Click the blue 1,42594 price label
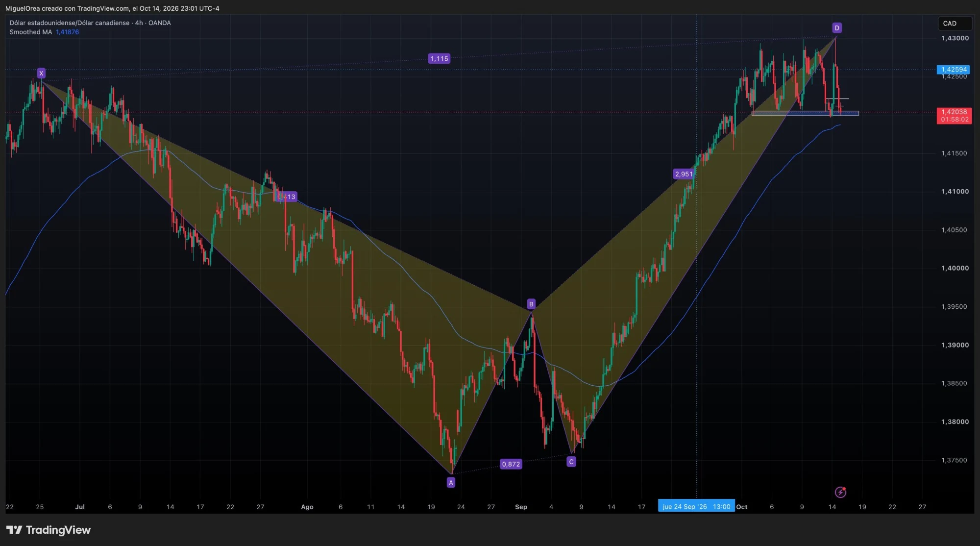Screen dimensions: 980x546 pyautogui.click(x=954, y=70)
